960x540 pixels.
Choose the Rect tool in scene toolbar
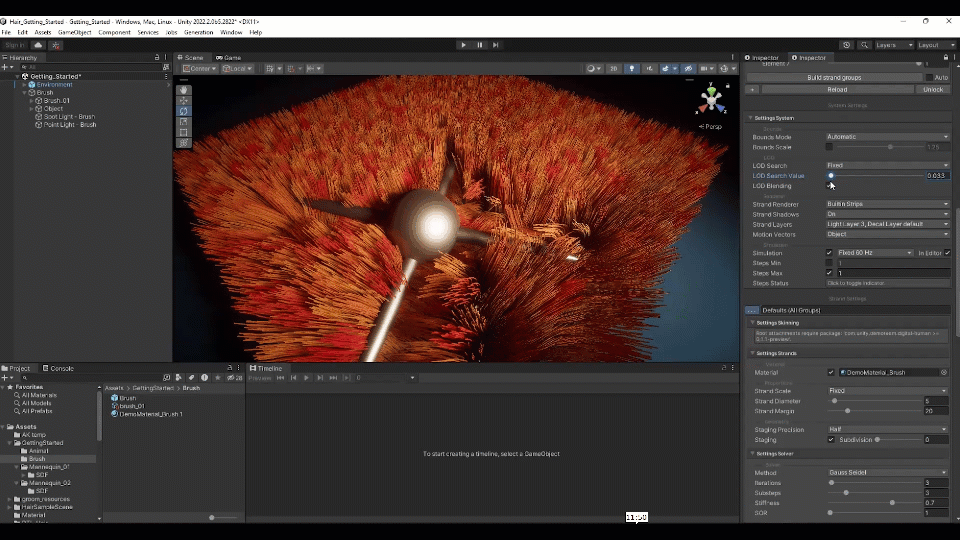[183, 132]
